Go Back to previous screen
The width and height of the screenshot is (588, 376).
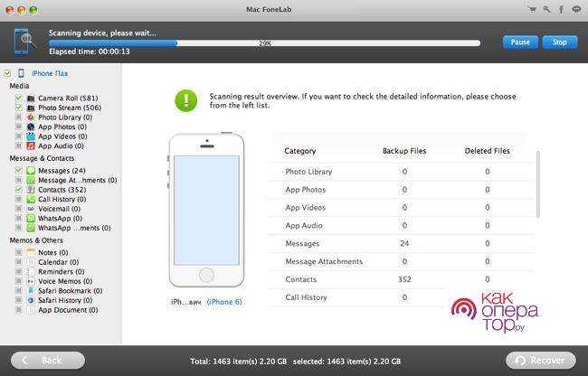click(48, 361)
